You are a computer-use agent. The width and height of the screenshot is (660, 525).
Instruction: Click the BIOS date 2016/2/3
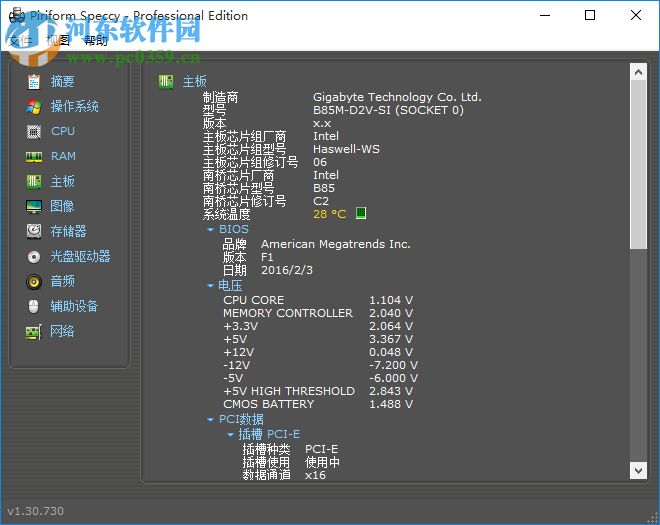tap(287, 270)
